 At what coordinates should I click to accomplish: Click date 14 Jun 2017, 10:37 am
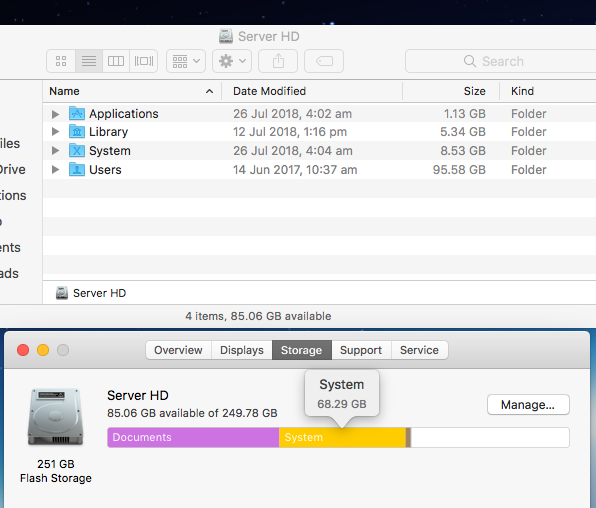point(295,170)
